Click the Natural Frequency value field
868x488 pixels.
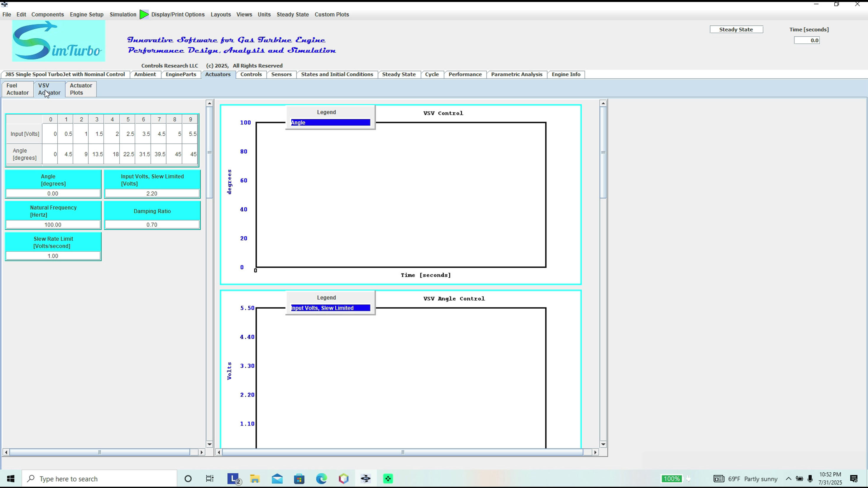point(53,225)
